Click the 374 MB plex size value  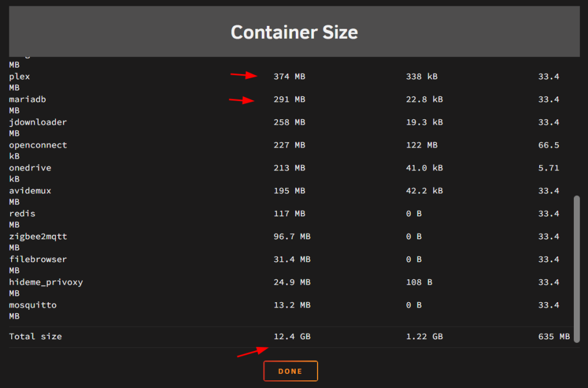(x=289, y=76)
